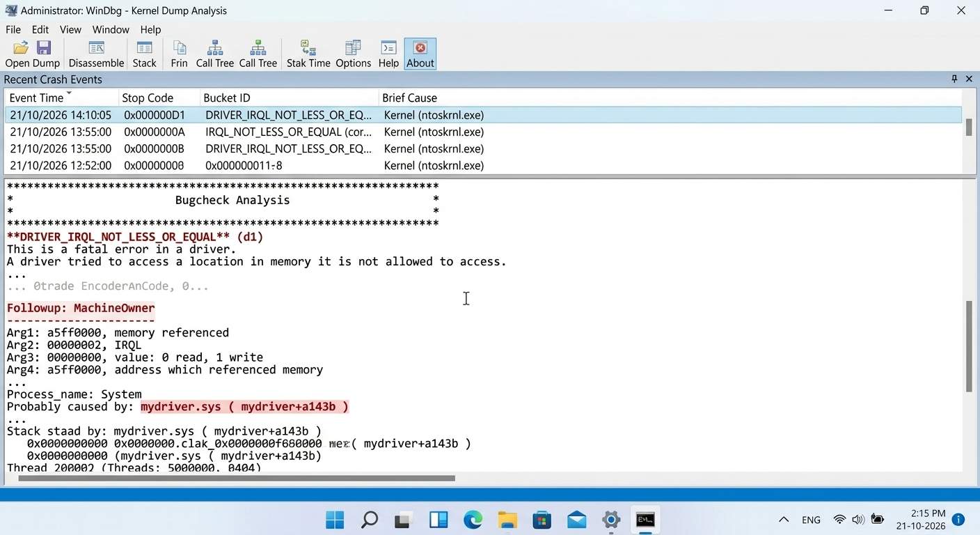980x535 pixels.
Task: Open the Mail app from taskbar
Action: pyautogui.click(x=576, y=520)
